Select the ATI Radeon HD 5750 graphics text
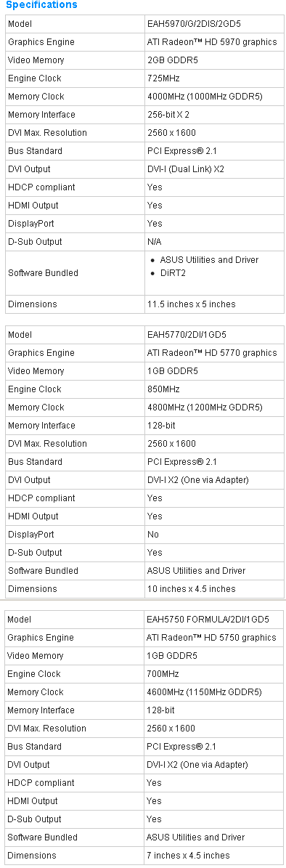Viewport: 286px width, 868px height. [211, 638]
